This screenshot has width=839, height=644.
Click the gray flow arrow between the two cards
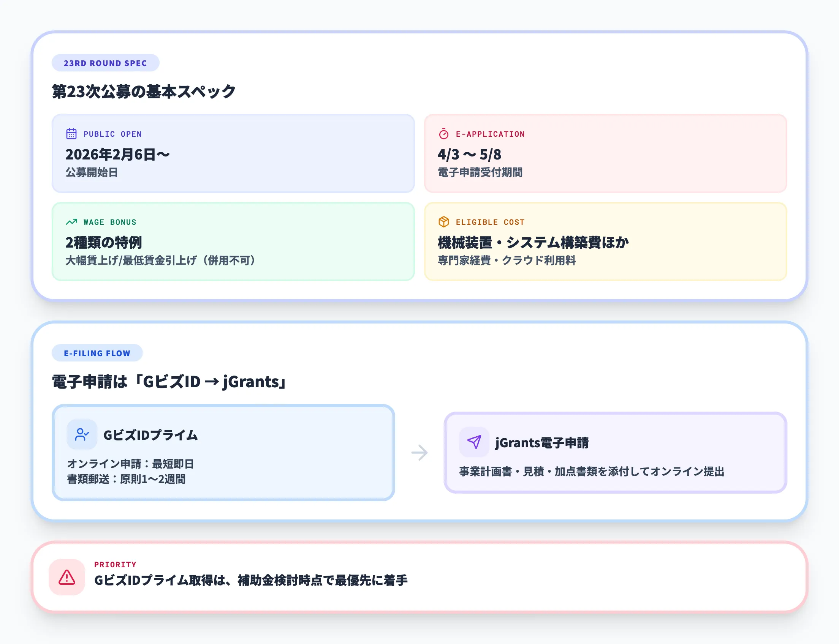tap(419, 452)
